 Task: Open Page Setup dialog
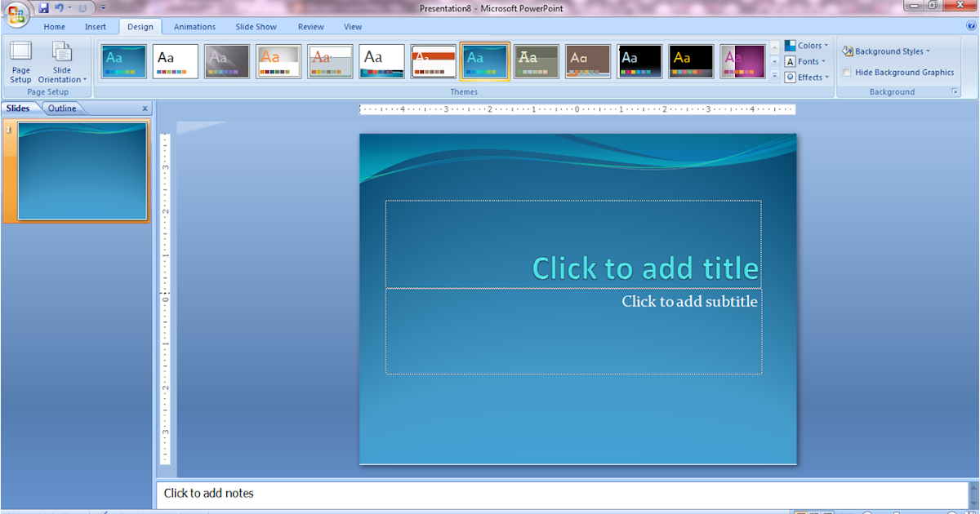click(x=21, y=62)
